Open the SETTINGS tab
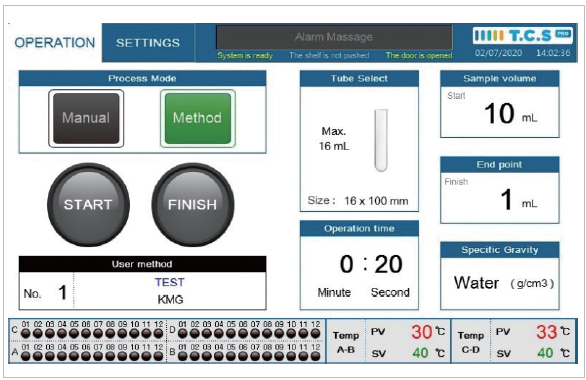This screenshot has width=586, height=380. [x=148, y=43]
